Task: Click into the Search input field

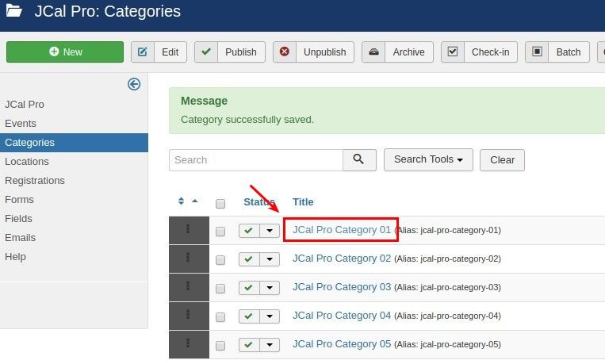Action: pos(256,160)
